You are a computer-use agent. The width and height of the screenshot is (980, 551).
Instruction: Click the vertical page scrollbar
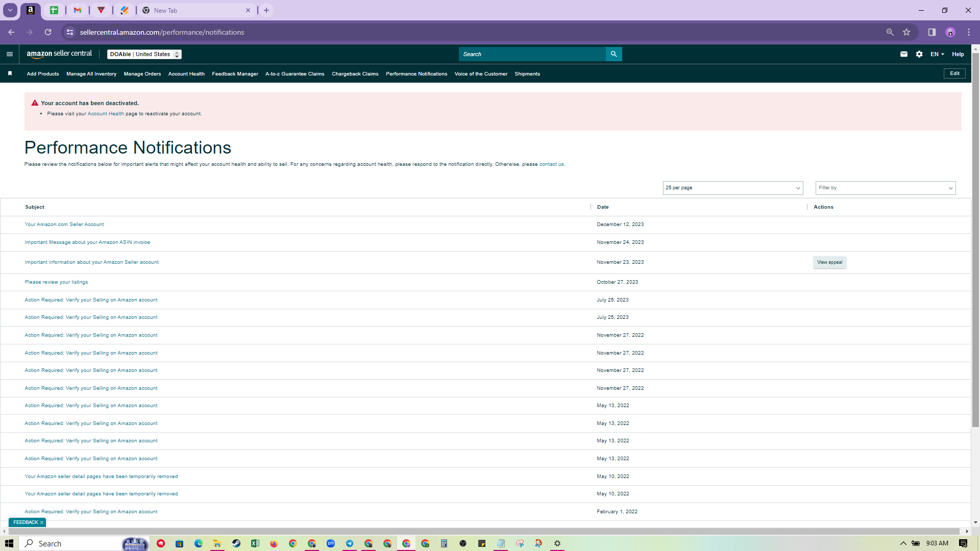point(975,240)
